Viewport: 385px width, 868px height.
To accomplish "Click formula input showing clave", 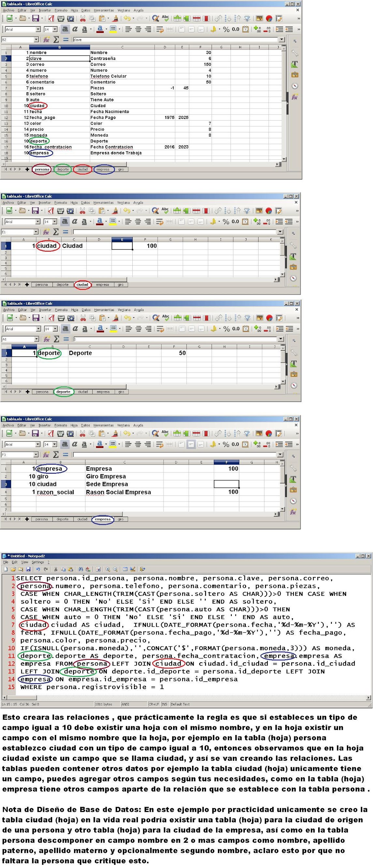I will tap(175, 39).
